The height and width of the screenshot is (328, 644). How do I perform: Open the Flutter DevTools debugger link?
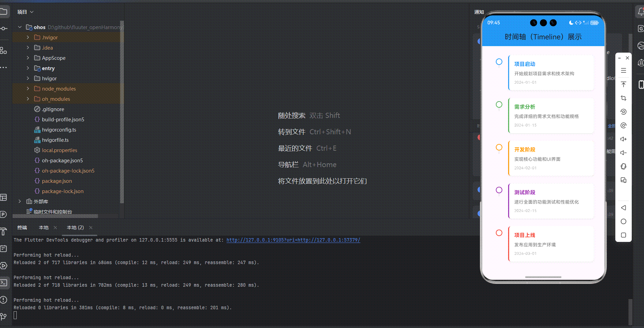pos(293,240)
